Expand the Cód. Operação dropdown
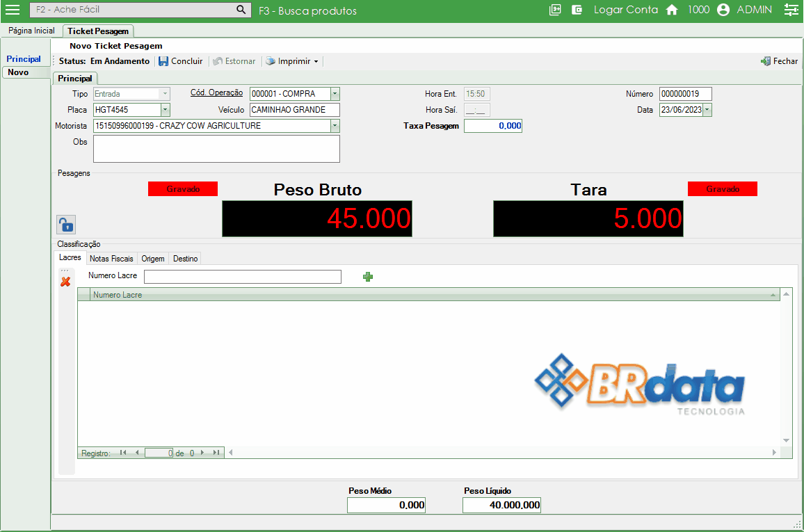Image resolution: width=804 pixels, height=532 pixels. click(x=335, y=94)
